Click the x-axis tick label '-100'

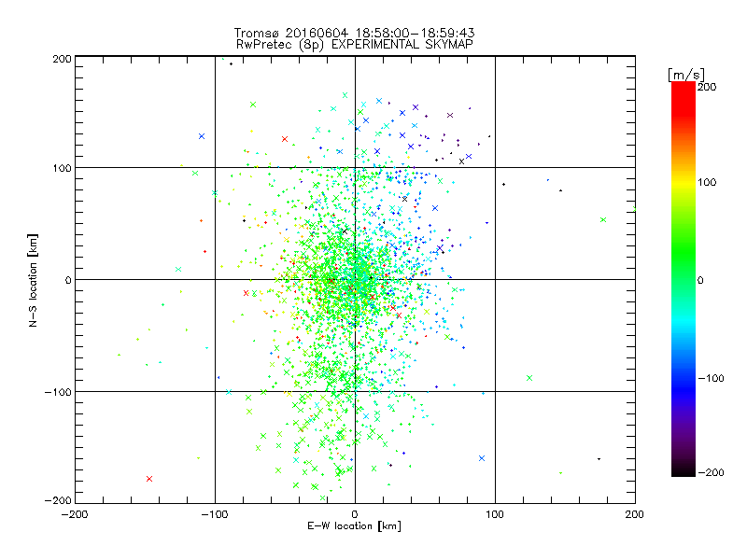coord(215,514)
